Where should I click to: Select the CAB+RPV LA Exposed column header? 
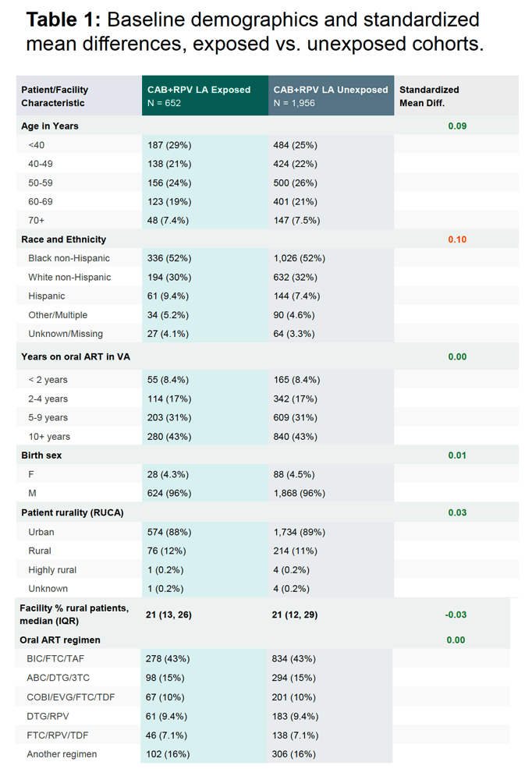[205, 96]
